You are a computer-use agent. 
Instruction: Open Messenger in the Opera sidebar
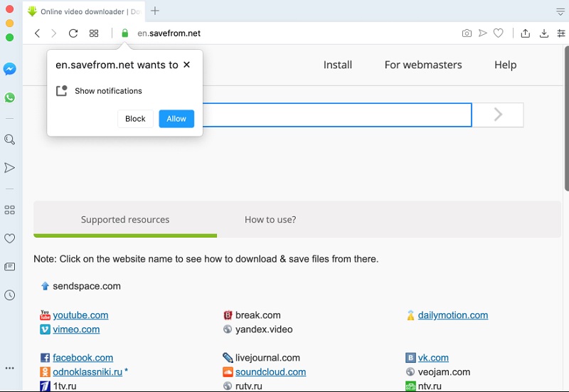pyautogui.click(x=10, y=69)
